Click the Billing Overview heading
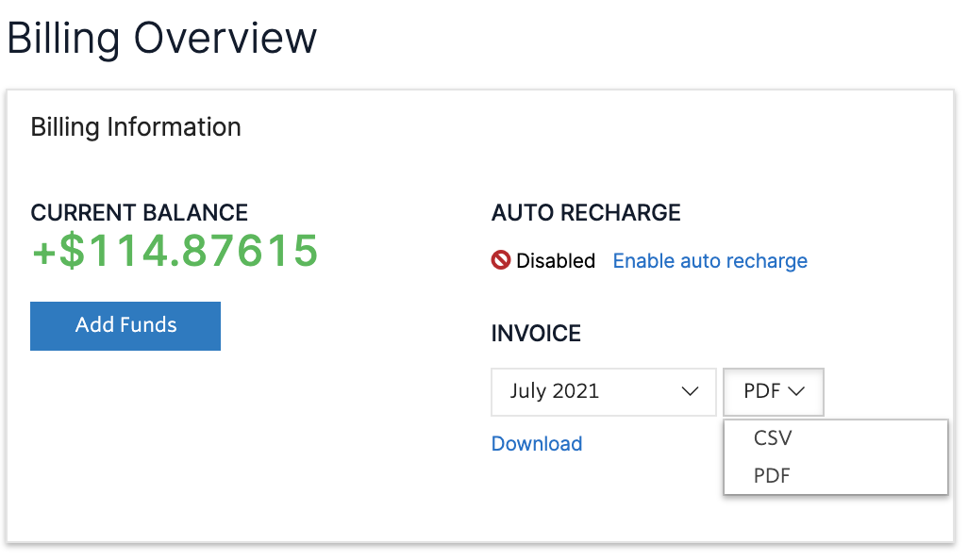Image resolution: width=968 pixels, height=560 pixels. [161, 39]
